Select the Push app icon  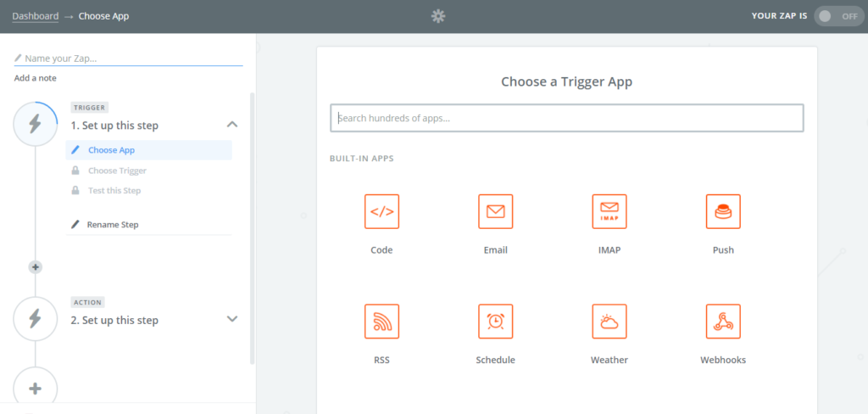coord(723,211)
